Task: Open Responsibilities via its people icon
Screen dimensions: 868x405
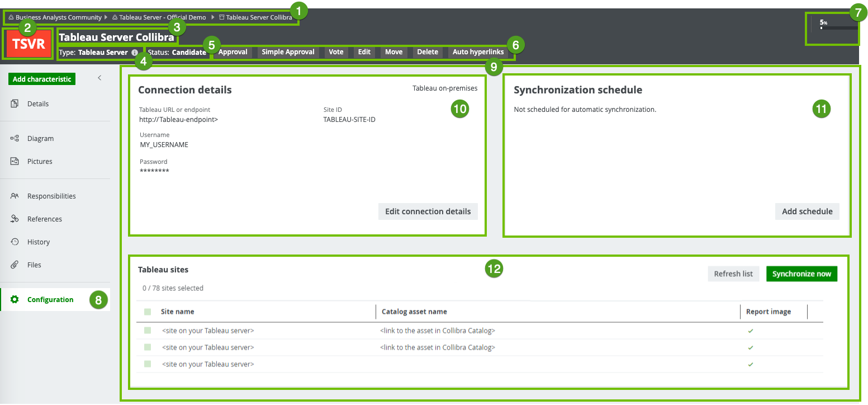Action: pos(15,196)
